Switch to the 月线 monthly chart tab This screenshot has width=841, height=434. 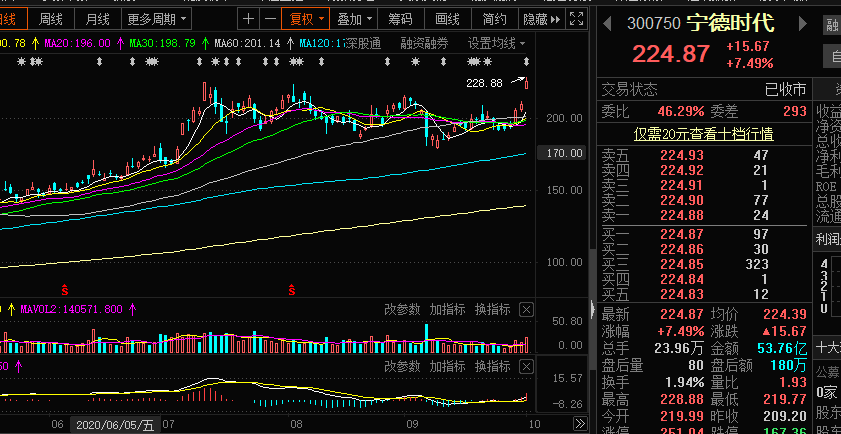[x=97, y=19]
